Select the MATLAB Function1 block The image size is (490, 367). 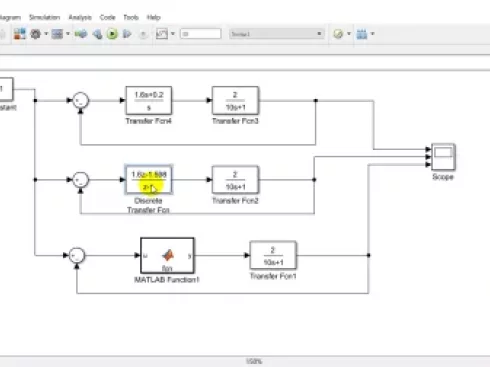point(167,255)
